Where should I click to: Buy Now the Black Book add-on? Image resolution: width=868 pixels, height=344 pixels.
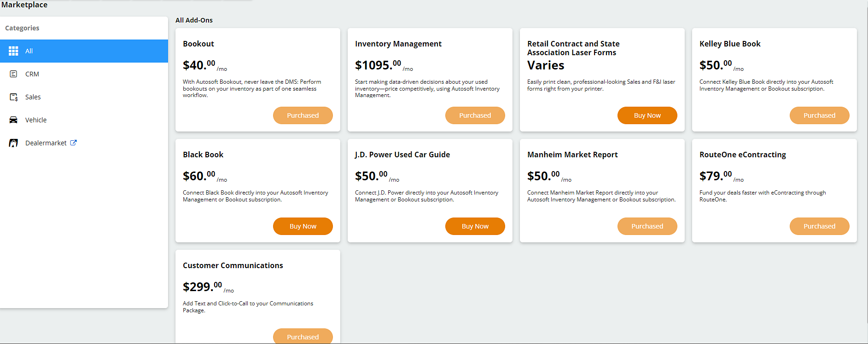tap(303, 226)
